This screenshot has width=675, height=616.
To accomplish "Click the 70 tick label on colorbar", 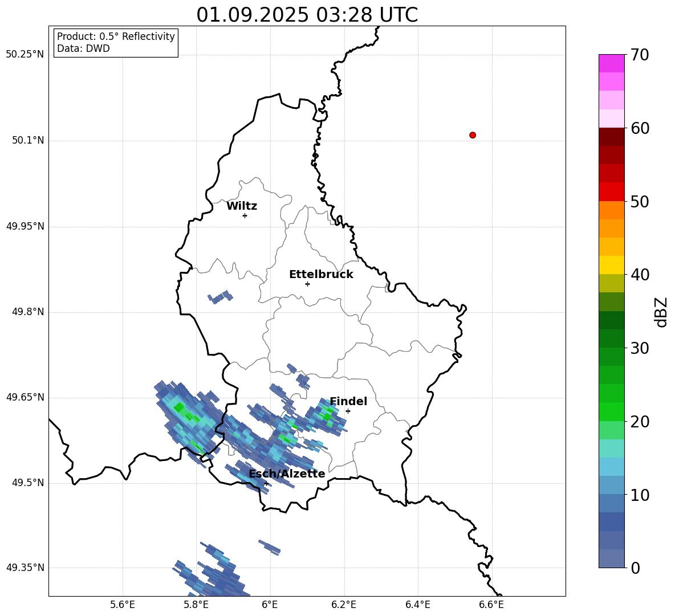I will [640, 55].
